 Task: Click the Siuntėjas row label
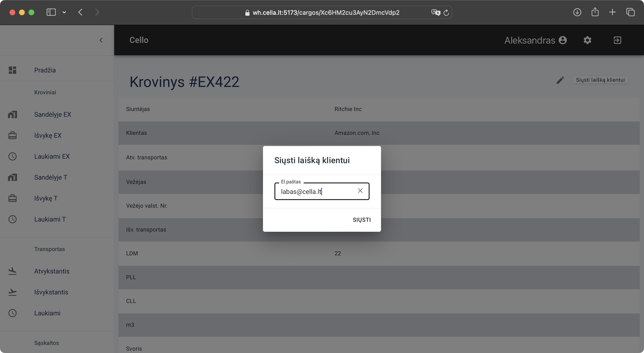click(x=138, y=109)
